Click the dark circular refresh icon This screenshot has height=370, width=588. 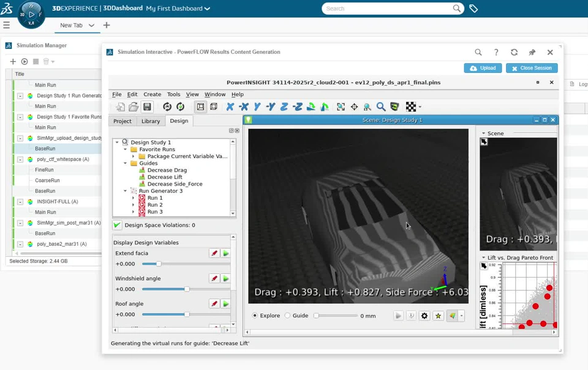(167, 107)
